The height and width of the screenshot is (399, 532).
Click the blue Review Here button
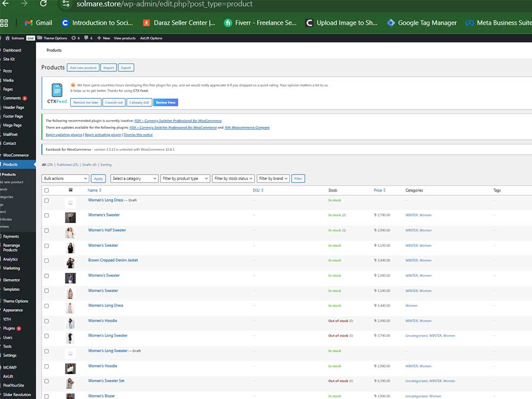[x=165, y=103]
